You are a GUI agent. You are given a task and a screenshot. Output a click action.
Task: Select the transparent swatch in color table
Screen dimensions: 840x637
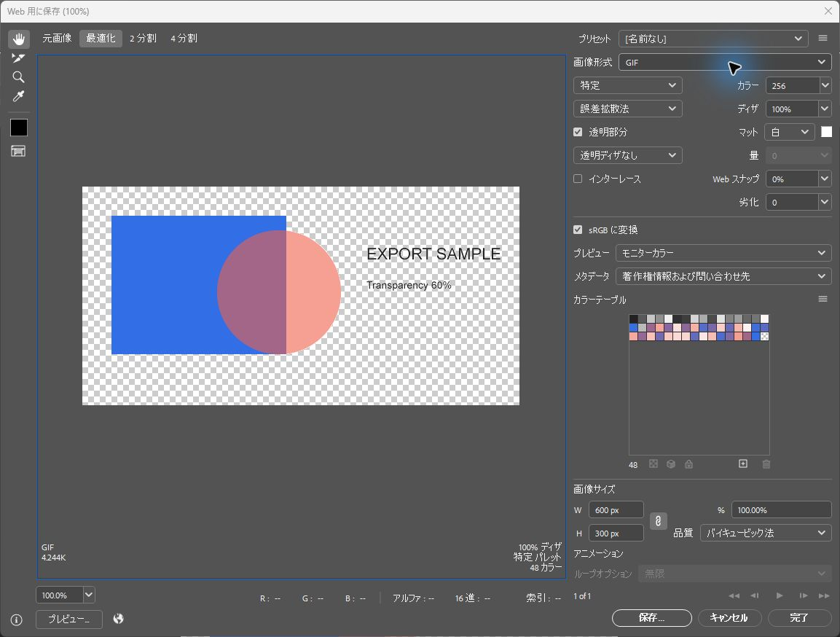coord(764,337)
